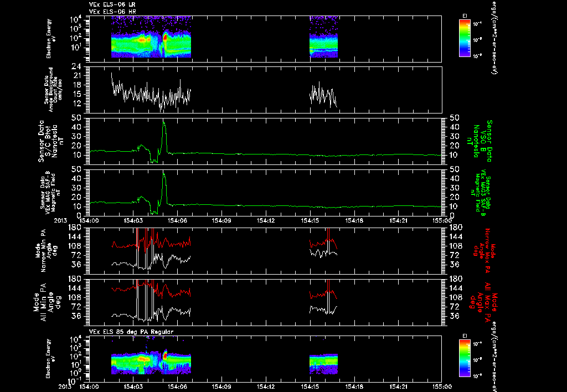Click the anode background count rate trace start
Image resolution: width=567 pixels, height=392 pixels.
point(111,74)
